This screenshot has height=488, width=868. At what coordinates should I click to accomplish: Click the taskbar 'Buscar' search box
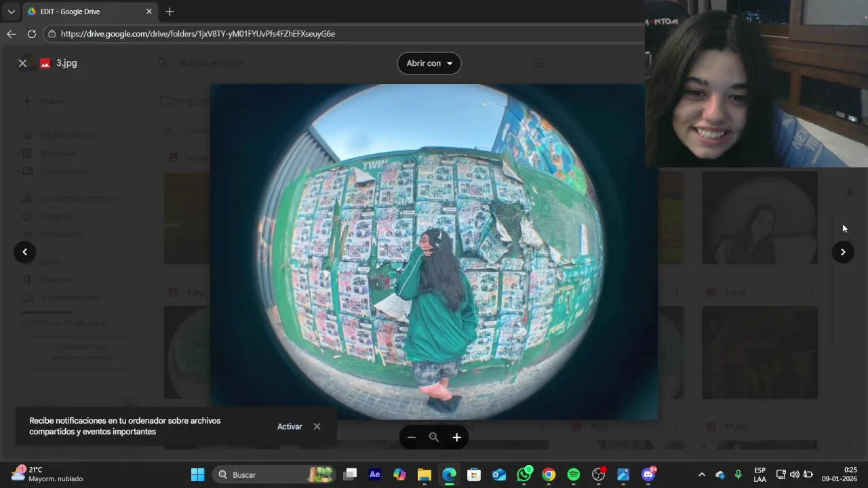[x=275, y=474]
